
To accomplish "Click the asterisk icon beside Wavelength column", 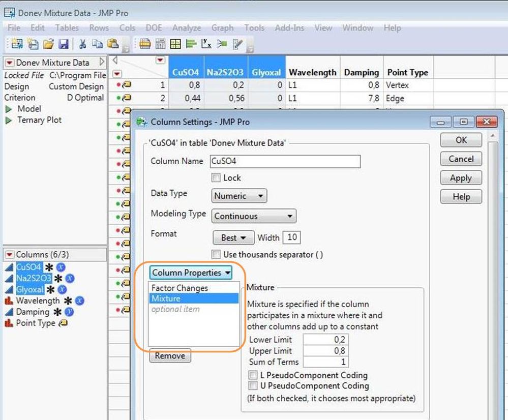I will 68,301.
